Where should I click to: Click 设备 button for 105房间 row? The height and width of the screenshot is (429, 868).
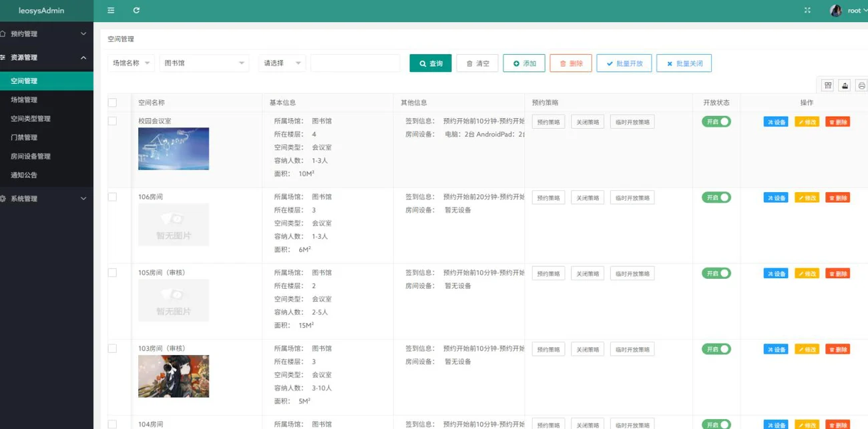776,274
